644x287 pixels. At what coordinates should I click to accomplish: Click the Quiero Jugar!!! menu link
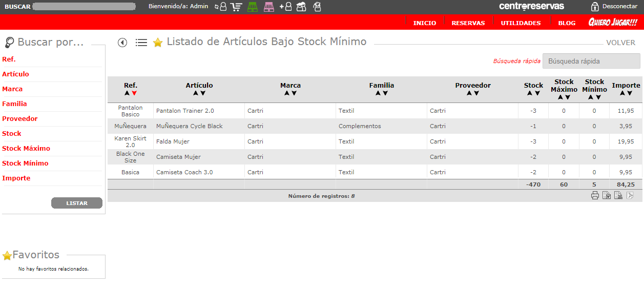(613, 23)
